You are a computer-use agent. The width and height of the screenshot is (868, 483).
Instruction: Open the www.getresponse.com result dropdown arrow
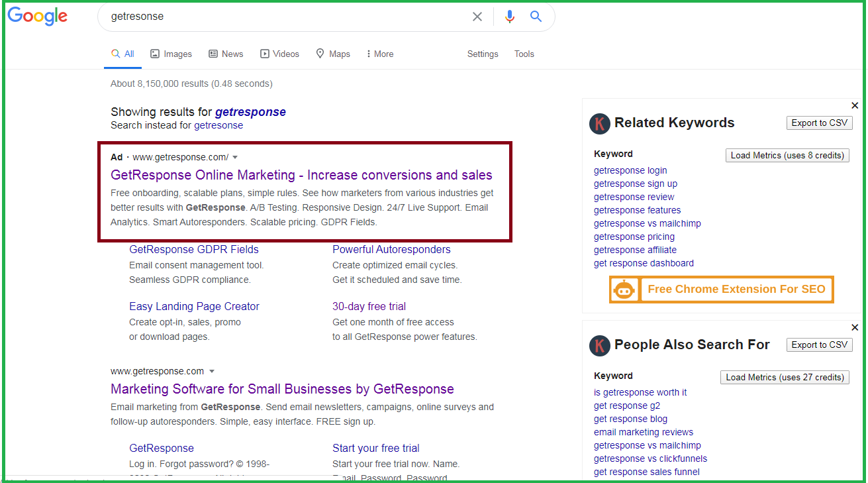[x=212, y=372]
